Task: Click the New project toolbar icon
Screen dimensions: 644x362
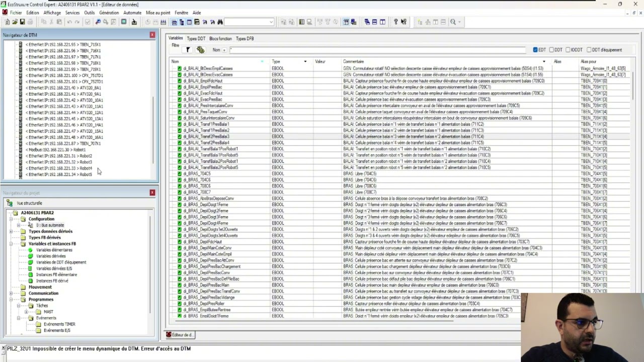Action: [x=7, y=22]
